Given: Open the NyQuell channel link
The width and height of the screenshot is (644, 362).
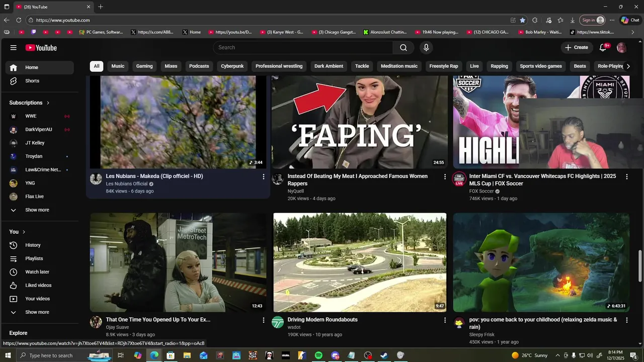Looking at the screenshot, I should tap(295, 191).
